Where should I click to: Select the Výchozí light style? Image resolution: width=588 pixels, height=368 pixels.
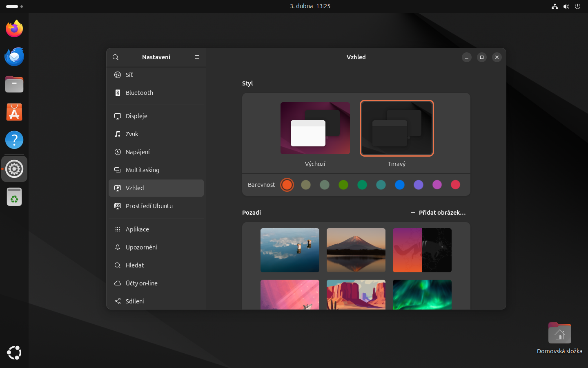coord(315,128)
